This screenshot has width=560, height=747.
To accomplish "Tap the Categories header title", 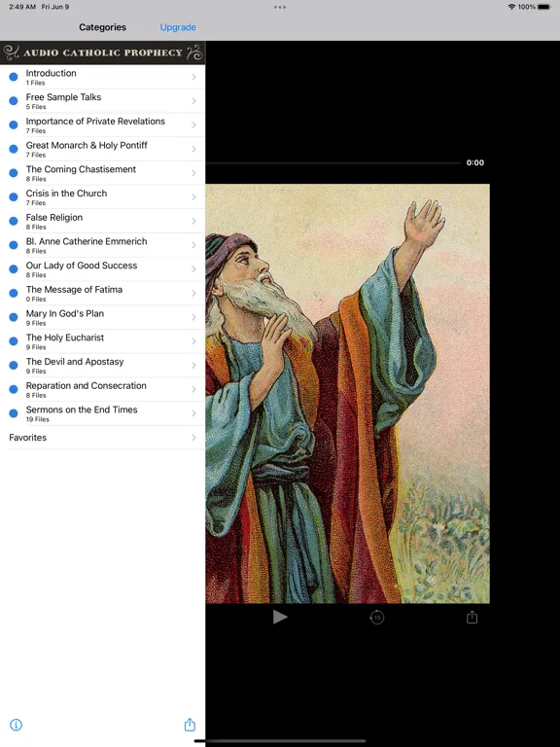I will click(x=102, y=27).
